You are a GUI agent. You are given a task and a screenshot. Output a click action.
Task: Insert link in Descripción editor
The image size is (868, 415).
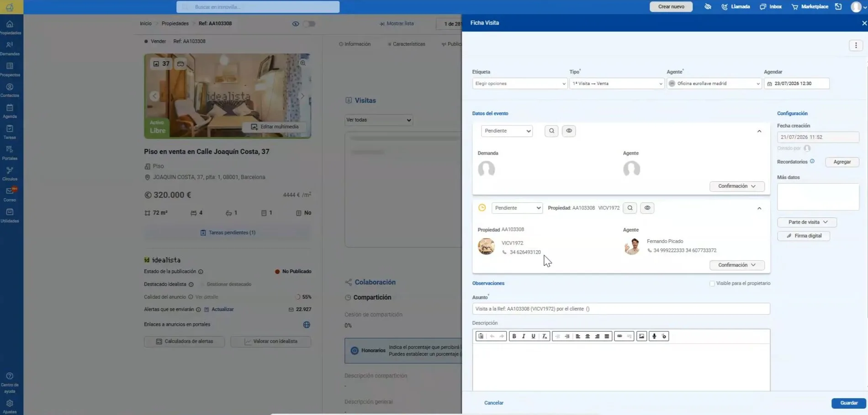coord(619,336)
